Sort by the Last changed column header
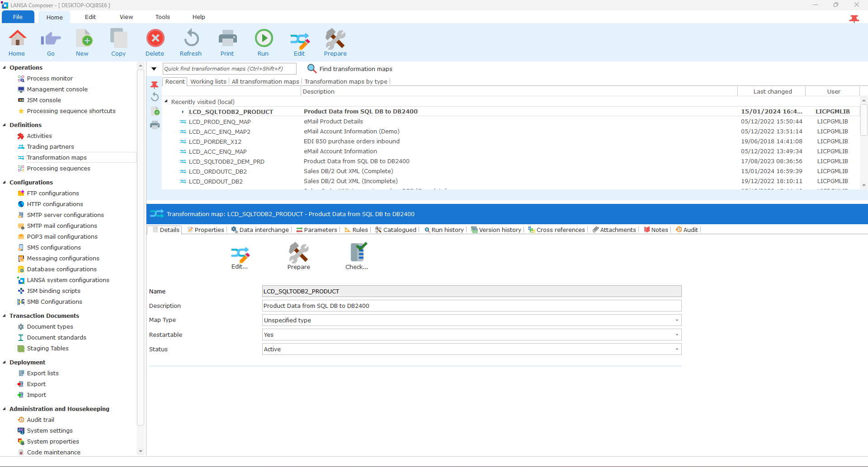The height and width of the screenshot is (467, 868). [772, 92]
